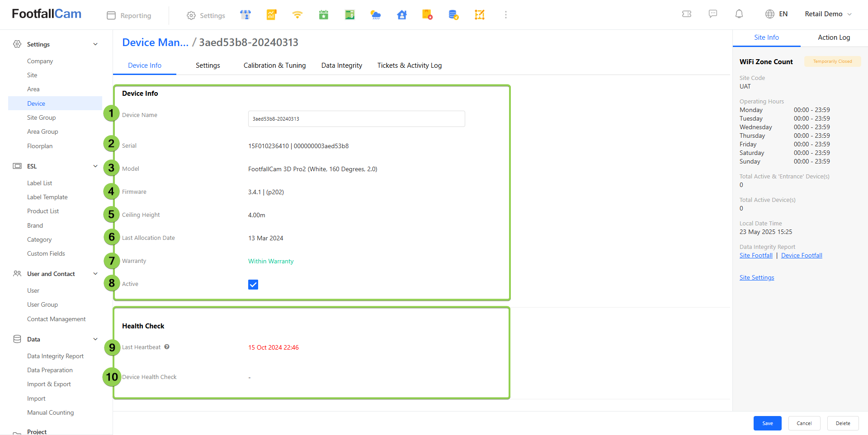
Task: Select Site in the sidebar
Action: [32, 75]
